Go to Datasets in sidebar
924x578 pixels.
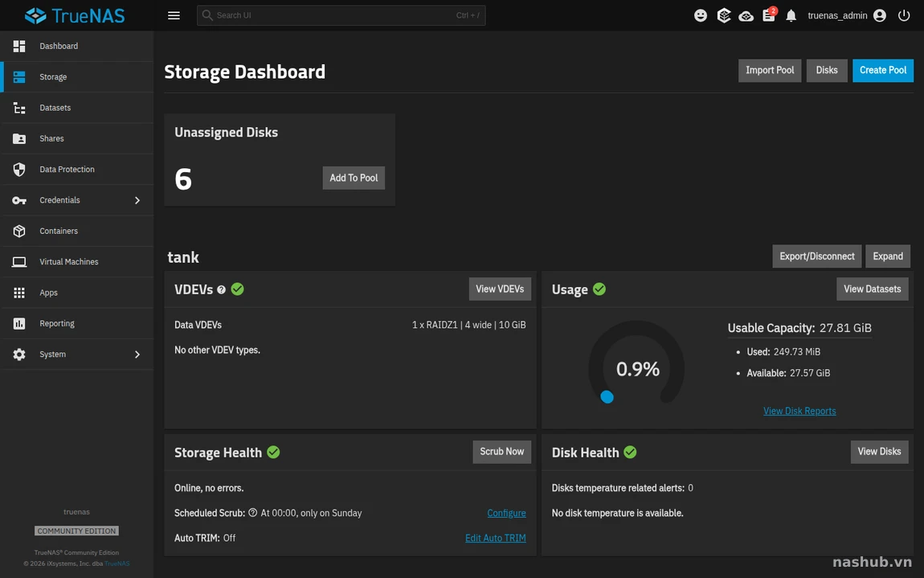point(77,108)
